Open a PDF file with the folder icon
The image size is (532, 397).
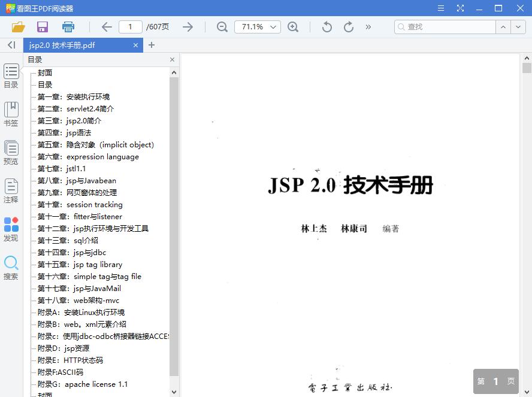pos(17,27)
